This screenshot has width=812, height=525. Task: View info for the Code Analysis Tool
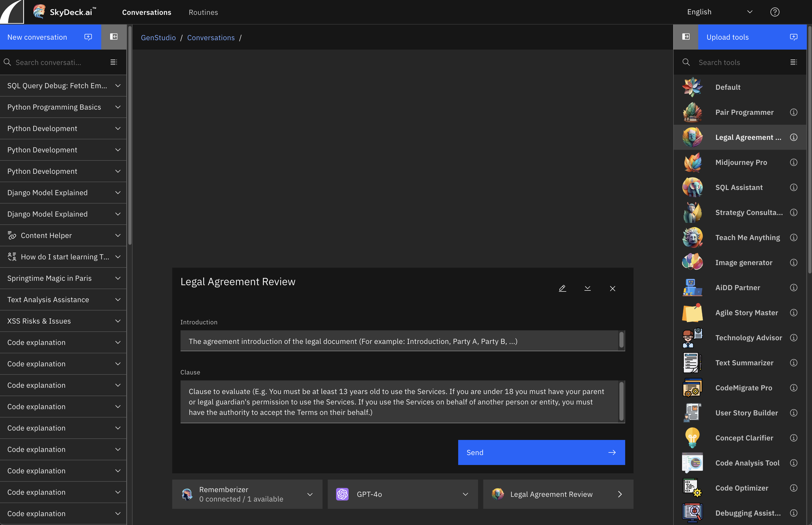793,463
